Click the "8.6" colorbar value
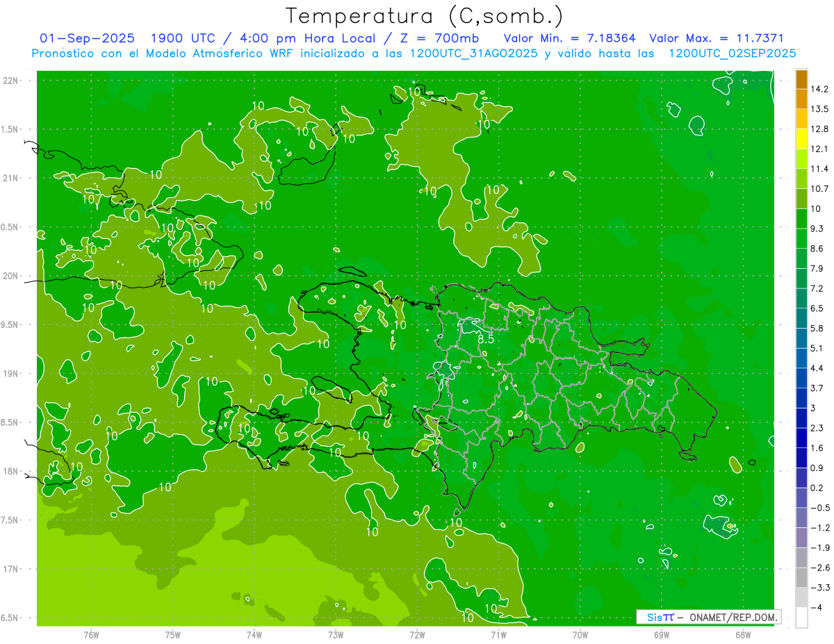Screen dimensions: 834x644 pyautogui.click(x=817, y=248)
